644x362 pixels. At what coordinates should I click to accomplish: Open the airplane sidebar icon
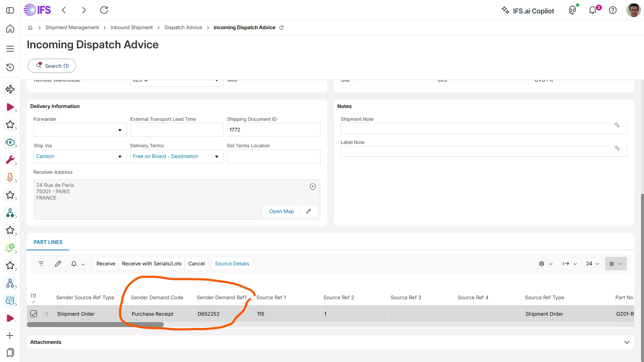click(x=10, y=89)
